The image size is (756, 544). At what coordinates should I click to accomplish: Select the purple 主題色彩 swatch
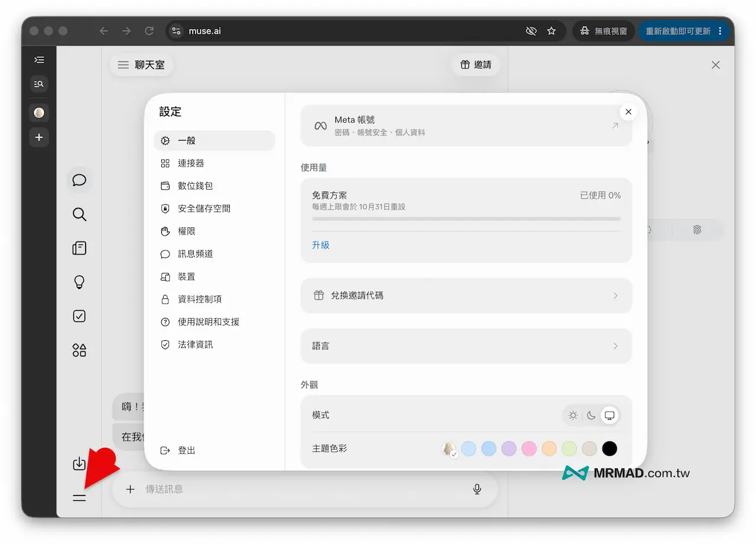[509, 449]
